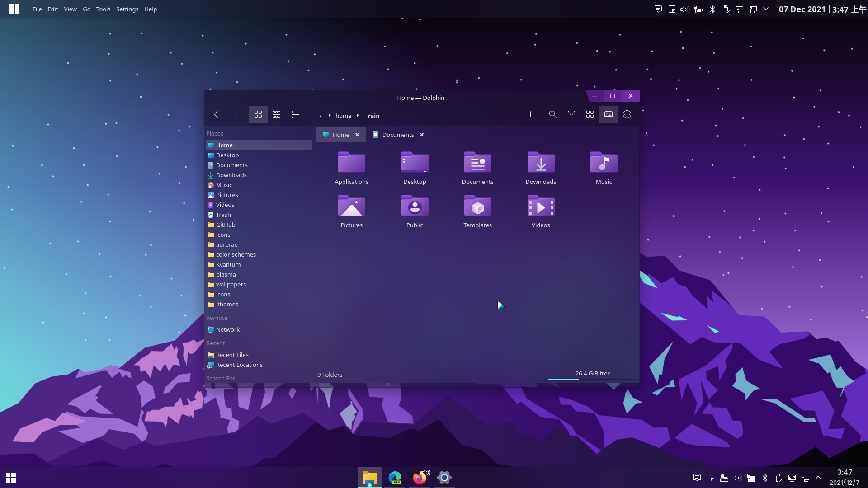Open the Public folder
Image resolution: width=868 pixels, height=488 pixels.
[415, 211]
